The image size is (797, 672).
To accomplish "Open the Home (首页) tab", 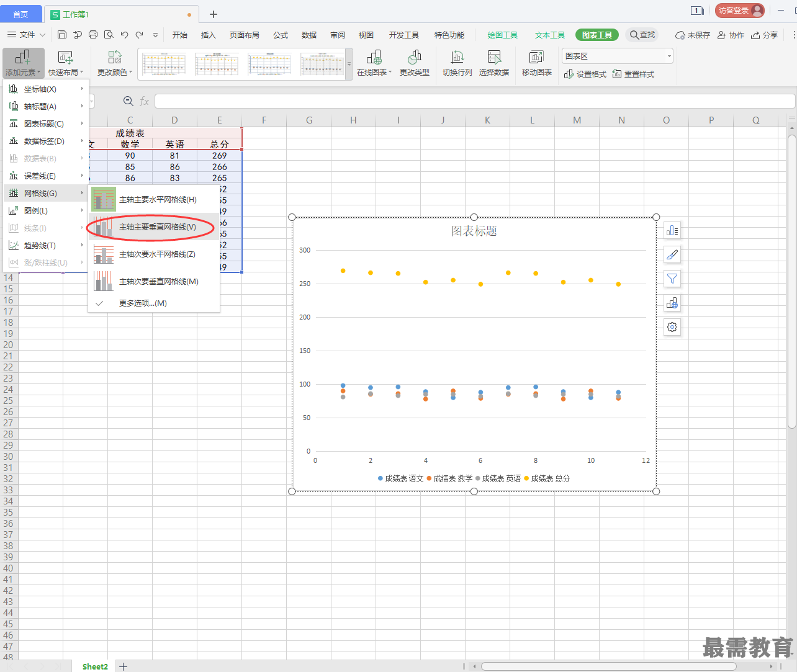I will click(x=21, y=14).
